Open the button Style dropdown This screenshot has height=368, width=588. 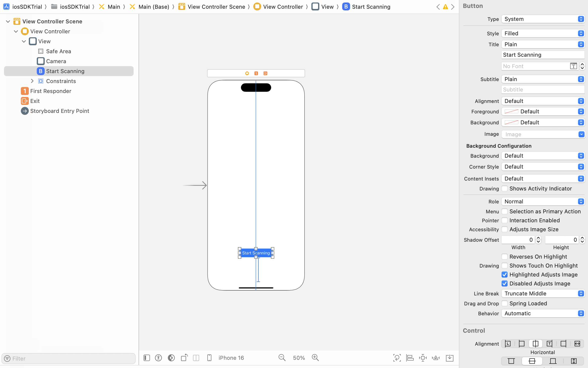(x=543, y=33)
